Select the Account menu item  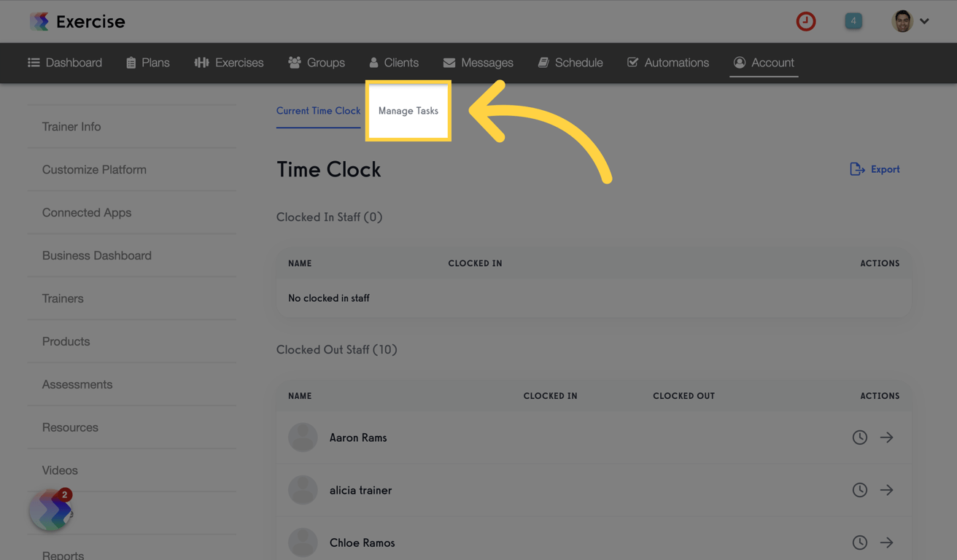(764, 63)
